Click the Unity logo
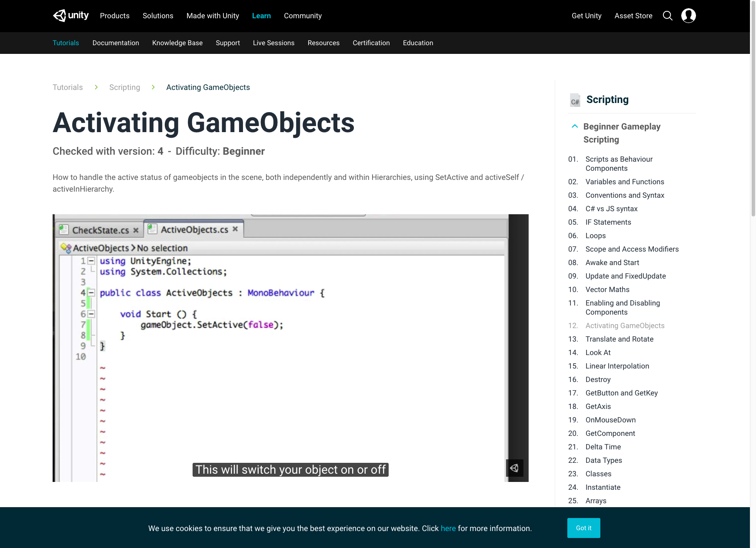 point(71,16)
